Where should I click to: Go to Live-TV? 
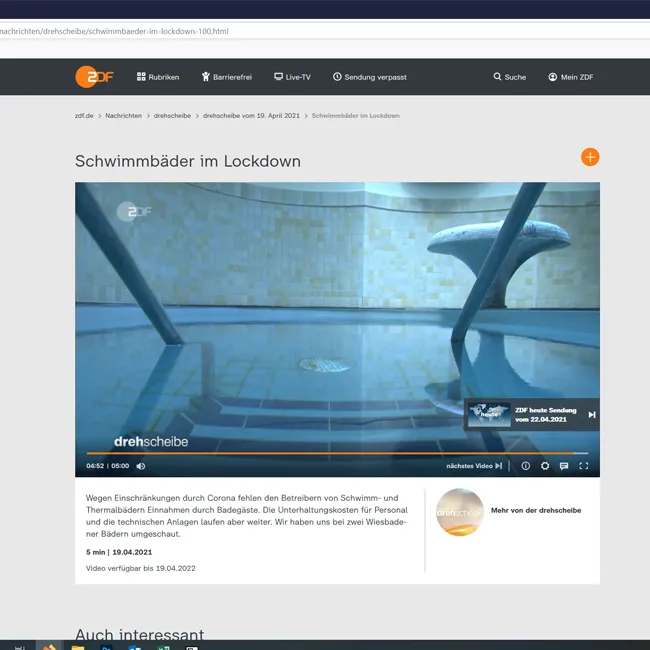[x=292, y=77]
